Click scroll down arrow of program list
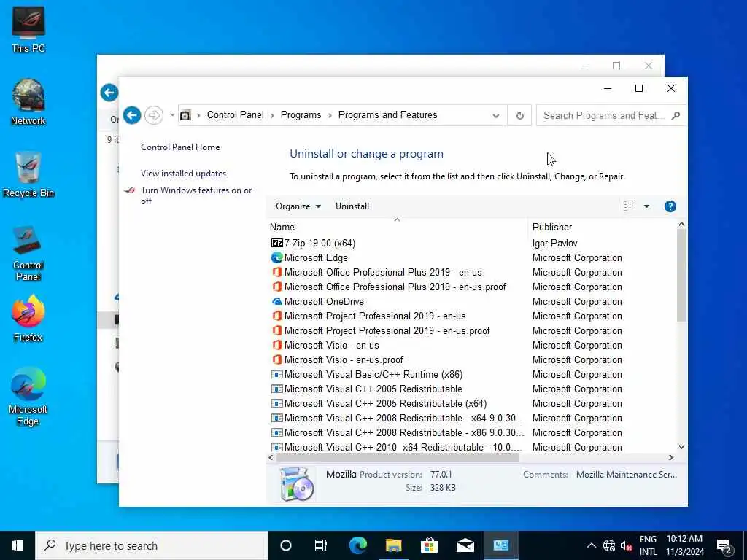 pos(681,447)
